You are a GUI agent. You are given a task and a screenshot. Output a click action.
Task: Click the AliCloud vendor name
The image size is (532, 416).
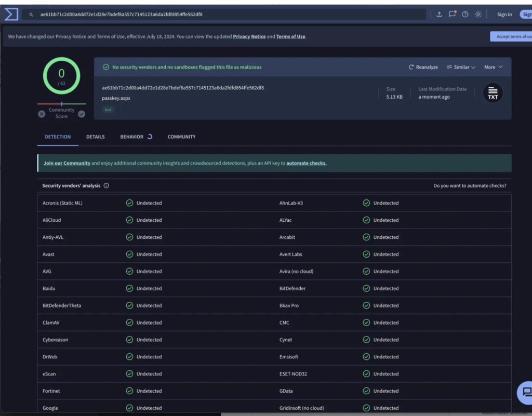51,220
